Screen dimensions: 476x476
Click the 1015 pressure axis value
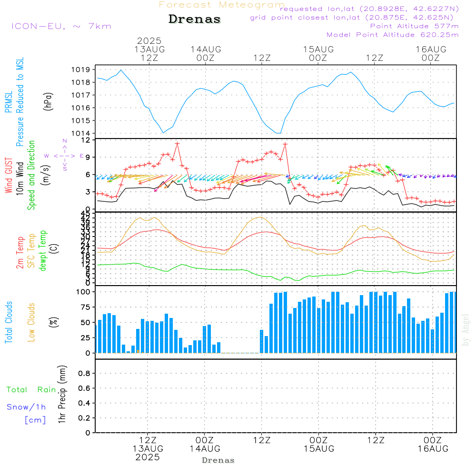click(81, 120)
